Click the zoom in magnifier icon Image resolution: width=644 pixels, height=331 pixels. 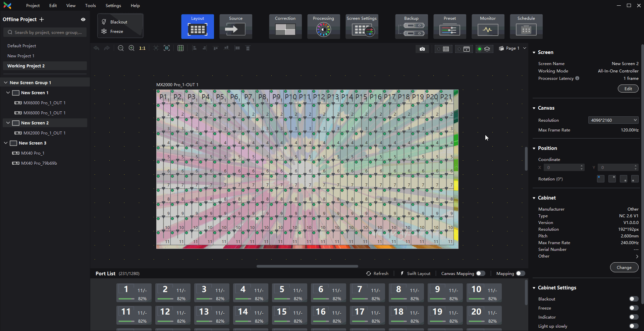(x=131, y=48)
